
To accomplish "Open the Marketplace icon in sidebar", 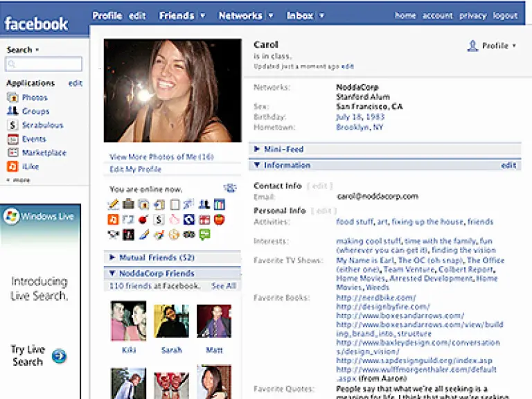I will coord(12,153).
